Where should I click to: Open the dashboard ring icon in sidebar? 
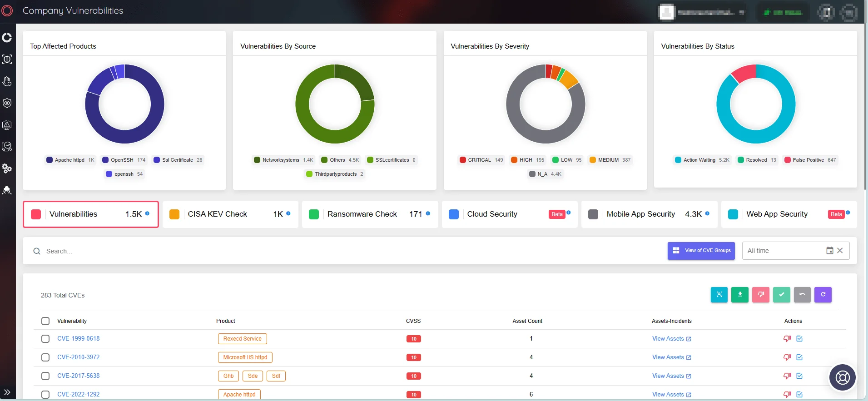pos(7,37)
